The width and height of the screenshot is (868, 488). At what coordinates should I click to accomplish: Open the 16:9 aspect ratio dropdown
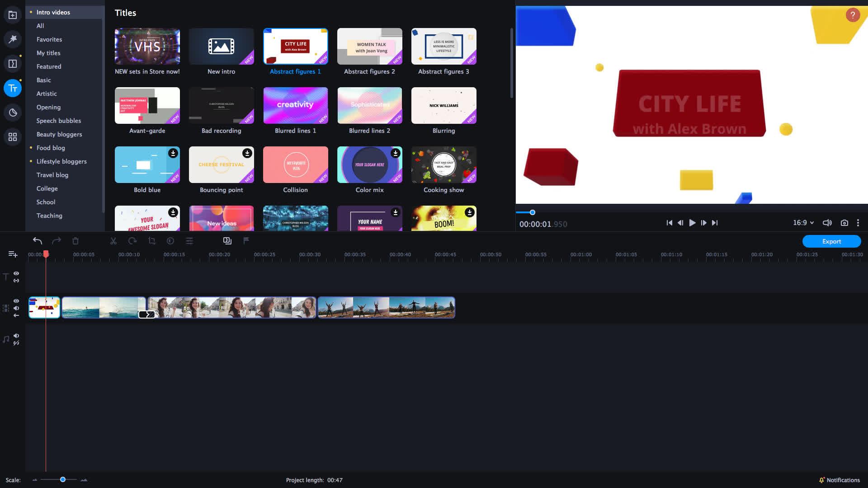coord(802,222)
